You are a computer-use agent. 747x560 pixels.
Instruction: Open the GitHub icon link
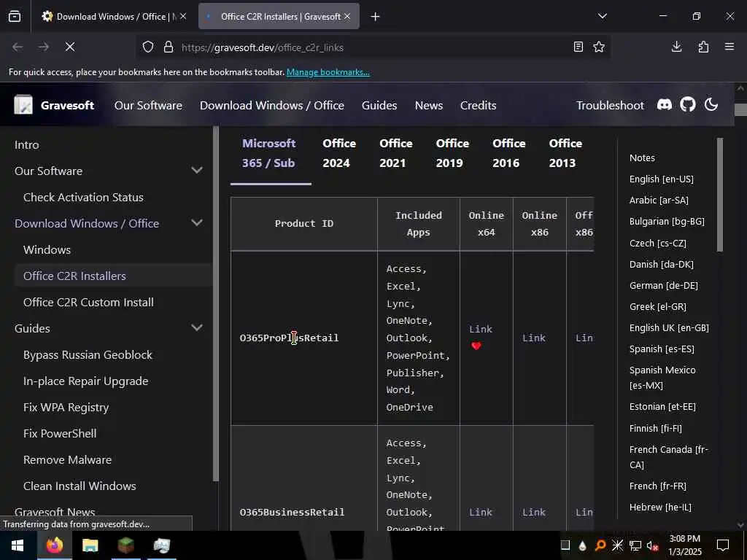tap(687, 105)
